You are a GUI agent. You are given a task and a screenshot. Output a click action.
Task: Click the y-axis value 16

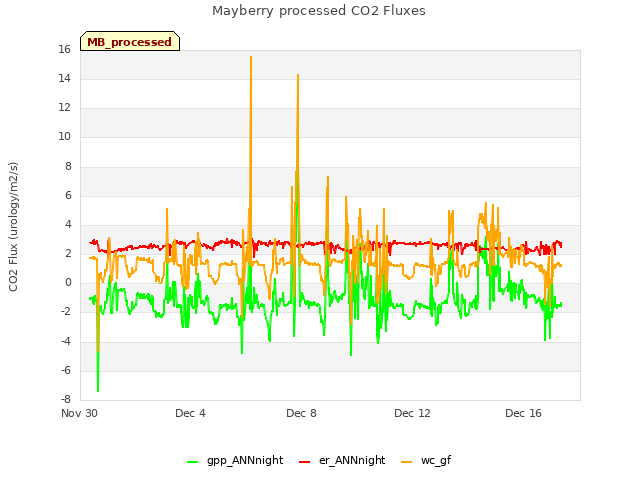coord(64,49)
